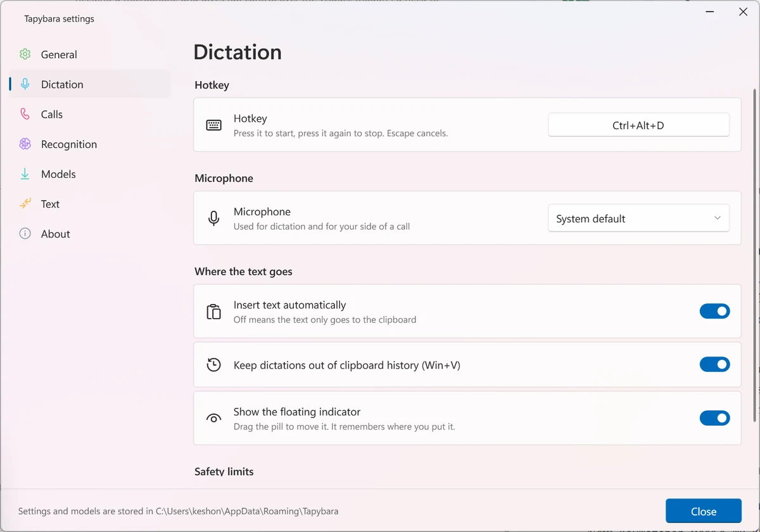Click the Safety limits heading
The image size is (760, 532).
coord(224,471)
